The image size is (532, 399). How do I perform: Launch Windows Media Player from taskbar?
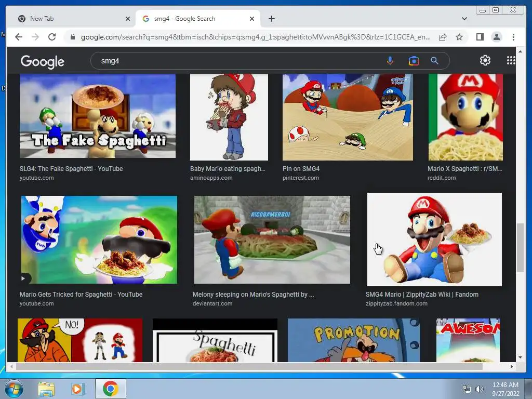(x=77, y=389)
